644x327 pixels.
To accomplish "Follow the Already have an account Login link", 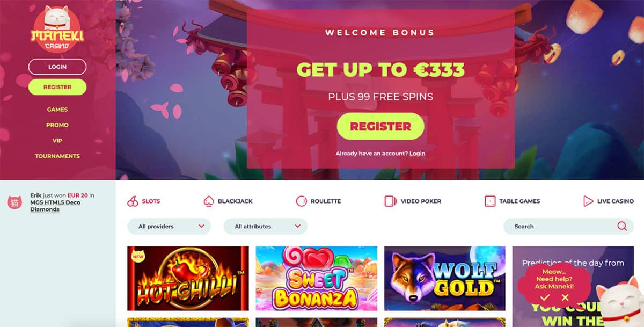I will [417, 154].
